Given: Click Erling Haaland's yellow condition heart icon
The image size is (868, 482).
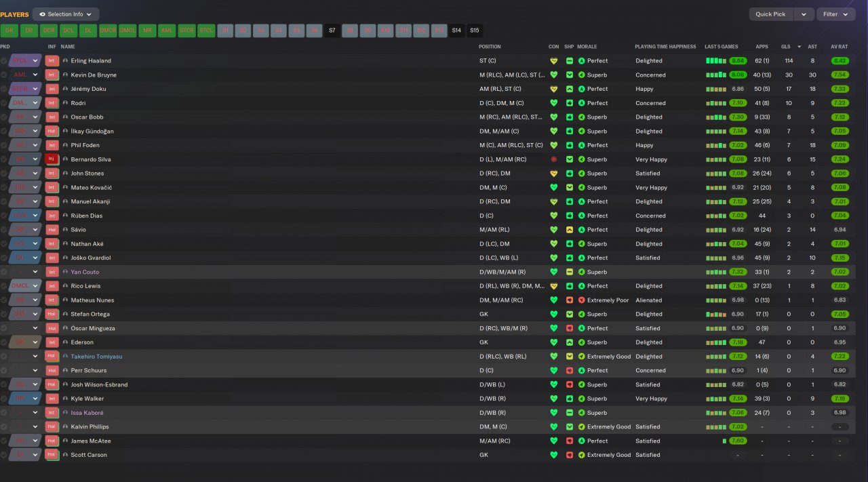Looking at the screenshot, I should click(554, 61).
